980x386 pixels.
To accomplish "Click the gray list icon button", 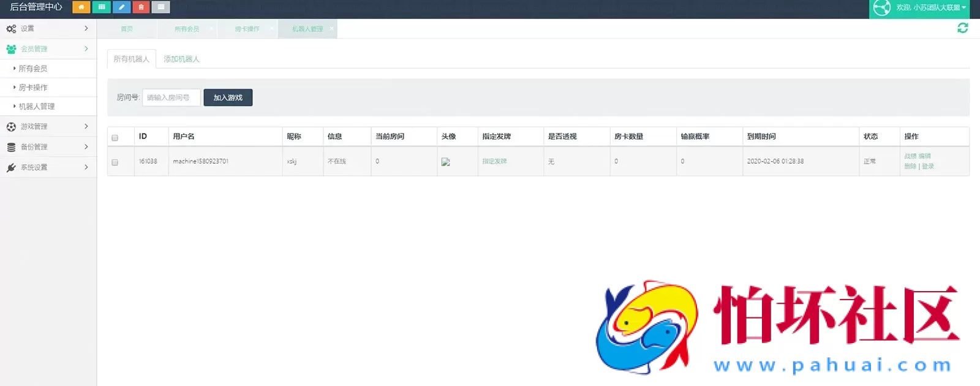I will (161, 7).
